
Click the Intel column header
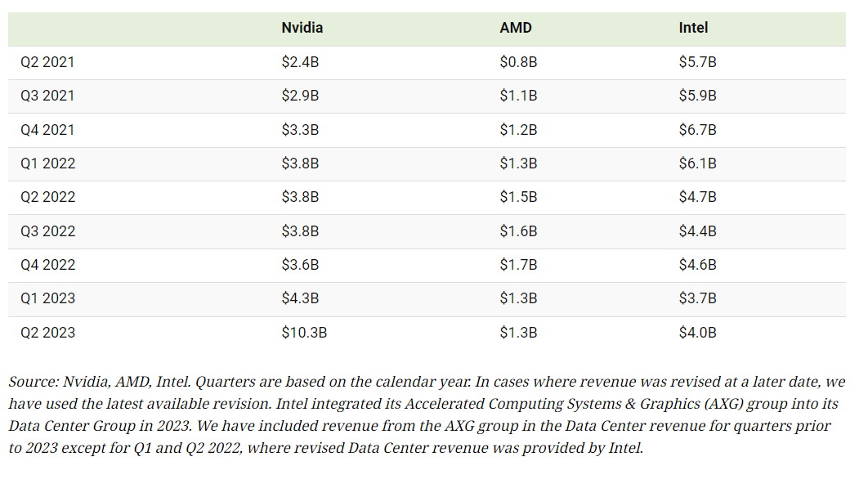[x=693, y=28]
